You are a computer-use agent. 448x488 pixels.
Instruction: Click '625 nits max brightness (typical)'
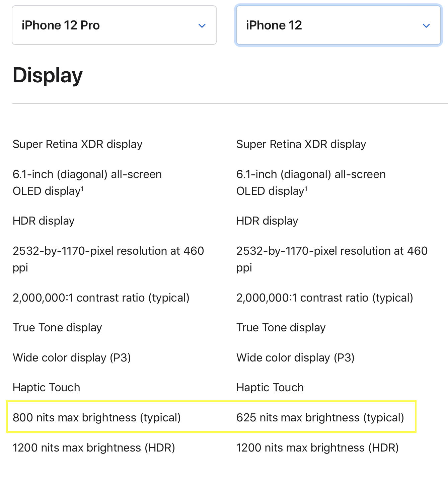click(x=320, y=418)
